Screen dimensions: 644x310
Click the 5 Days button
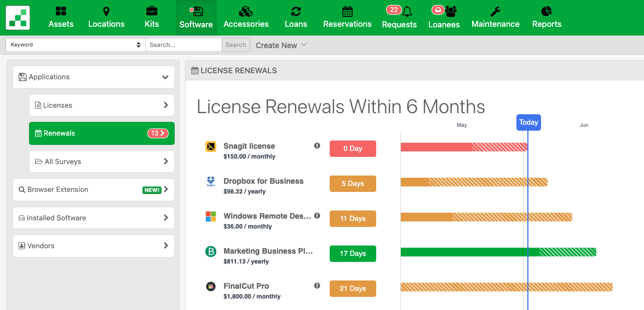pos(353,184)
